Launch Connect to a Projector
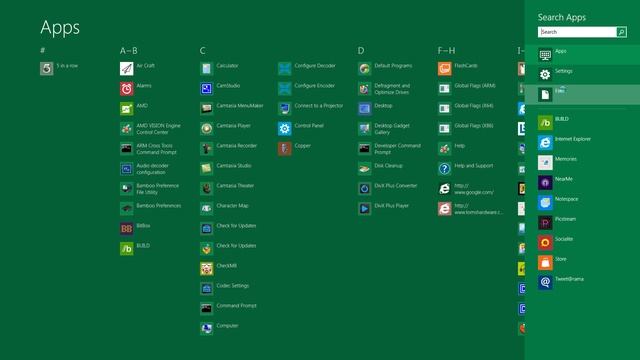The width and height of the screenshot is (640, 360). coord(311,109)
